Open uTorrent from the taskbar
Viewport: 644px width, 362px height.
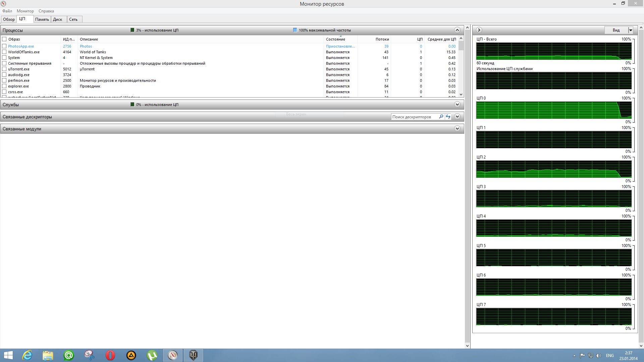(152, 355)
